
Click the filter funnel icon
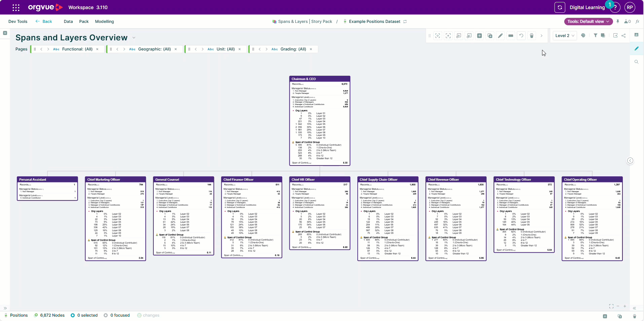(x=595, y=35)
